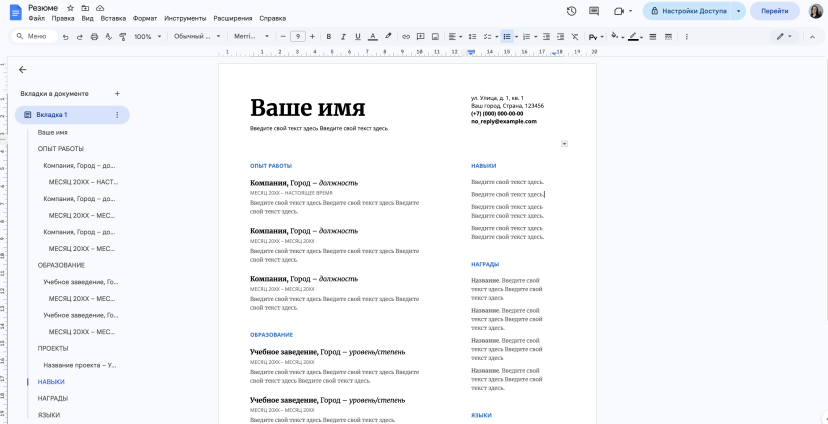Click the Перейти button
The width and height of the screenshot is (828, 424).
[775, 11]
